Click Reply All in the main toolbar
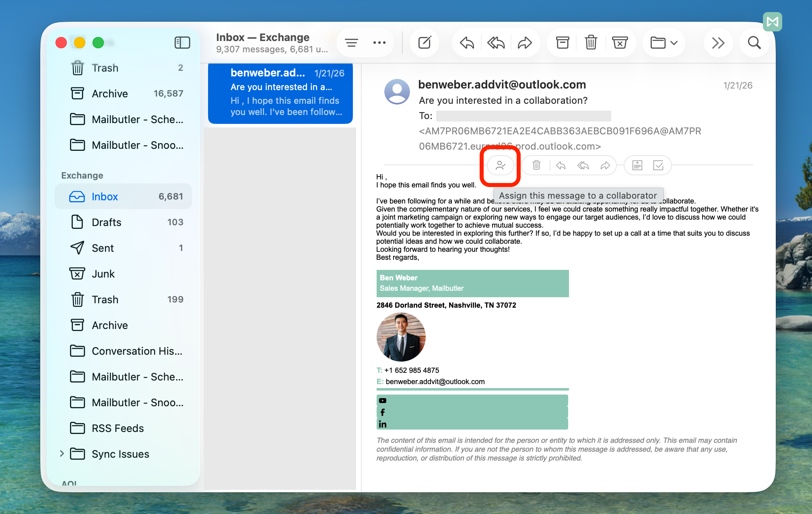The image size is (812, 514). [496, 43]
